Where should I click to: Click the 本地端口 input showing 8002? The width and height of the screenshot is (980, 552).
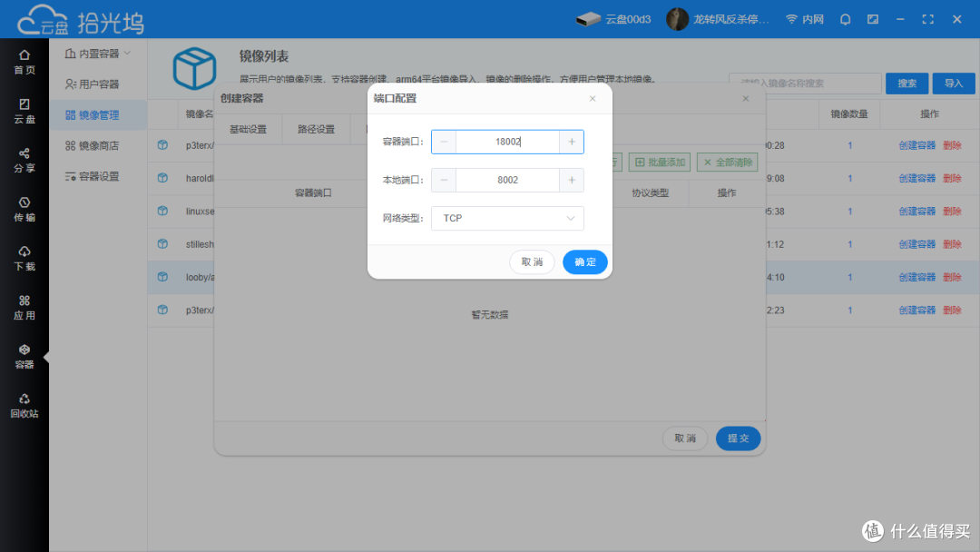(x=507, y=180)
